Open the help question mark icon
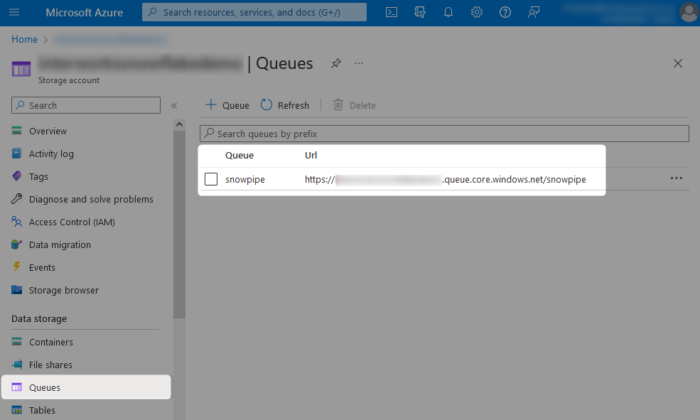This screenshot has height=420, width=700. [505, 12]
